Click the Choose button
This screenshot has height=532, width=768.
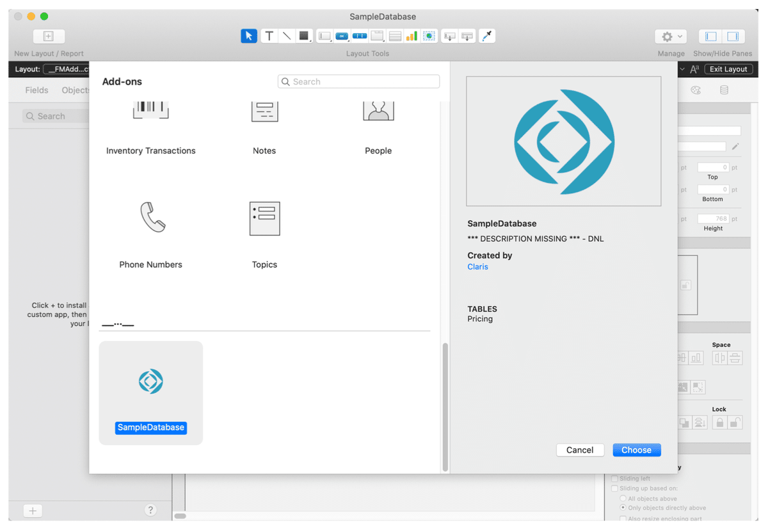[636, 449]
